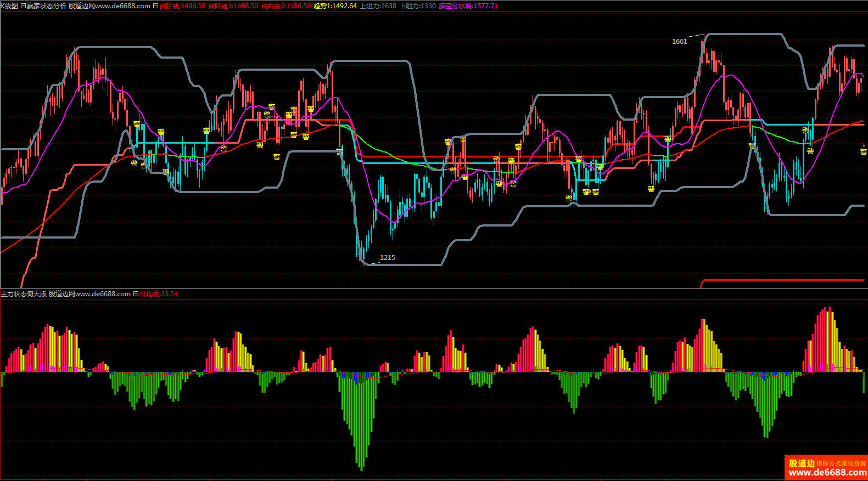This screenshot has width=868, height=481.
Task: Click the yellow warning icon at far right edge
Action: click(x=863, y=151)
